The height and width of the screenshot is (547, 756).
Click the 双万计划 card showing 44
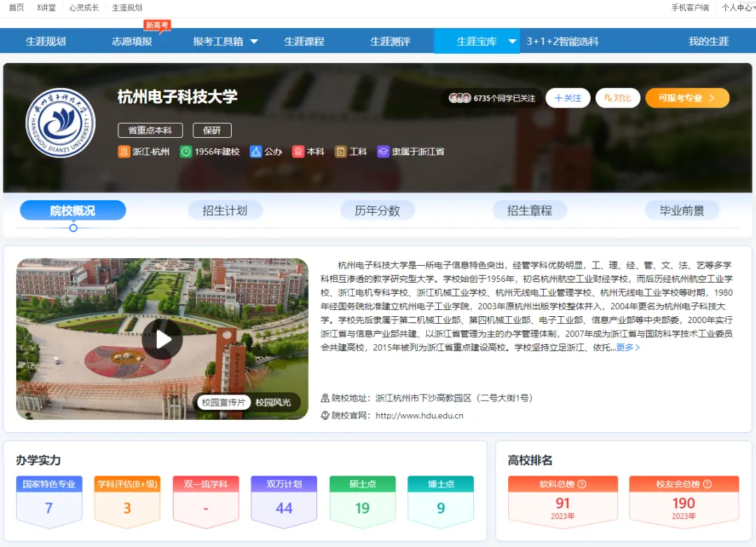pyautogui.click(x=283, y=502)
